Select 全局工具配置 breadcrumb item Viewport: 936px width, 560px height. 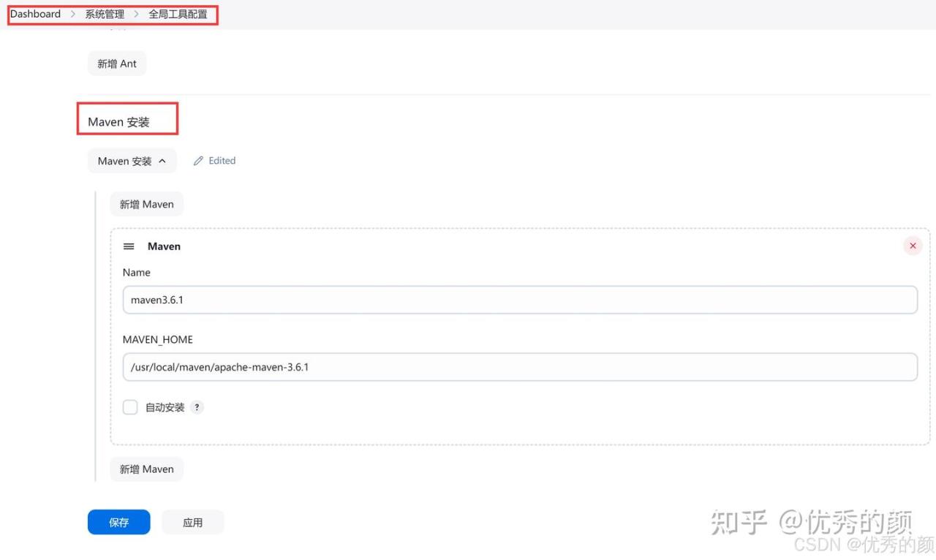coord(178,14)
